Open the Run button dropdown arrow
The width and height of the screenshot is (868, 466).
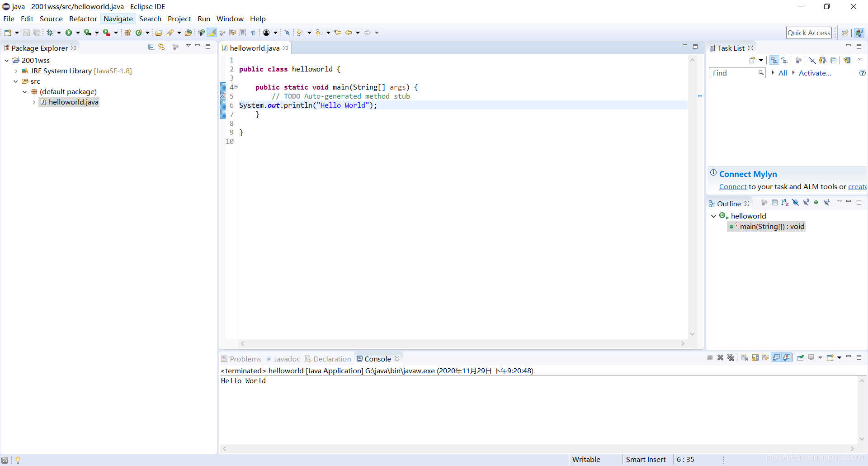point(78,33)
